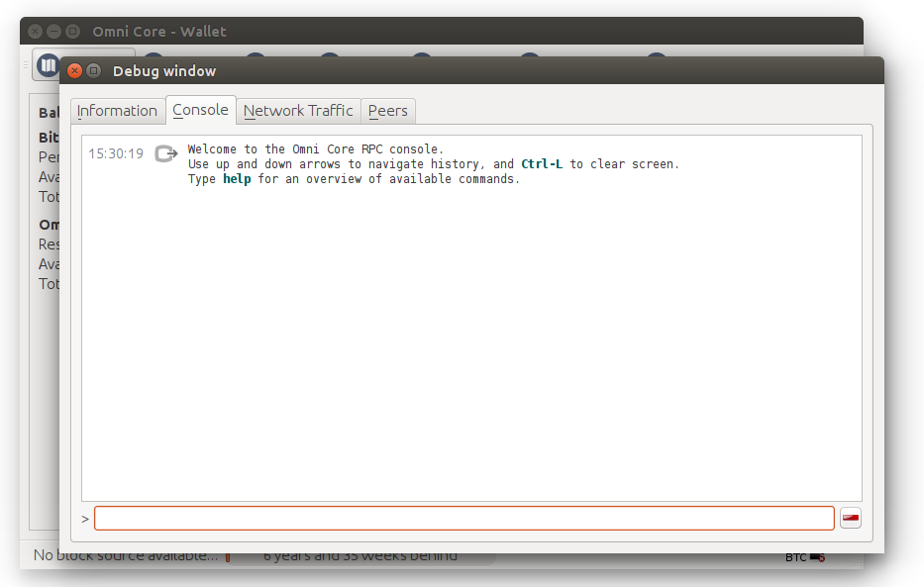This screenshot has height=587, width=924.
Task: Click the 15:30:19 timestamp in console
Action: (x=116, y=153)
